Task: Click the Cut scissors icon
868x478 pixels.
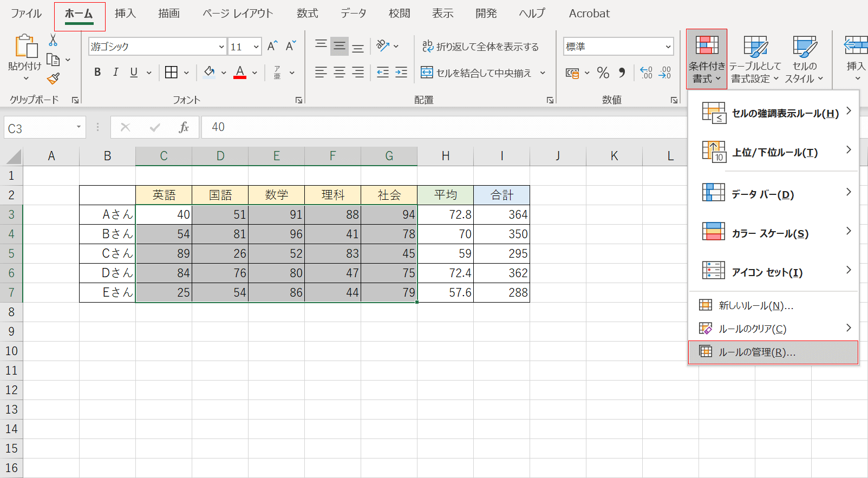Action: 53,40
